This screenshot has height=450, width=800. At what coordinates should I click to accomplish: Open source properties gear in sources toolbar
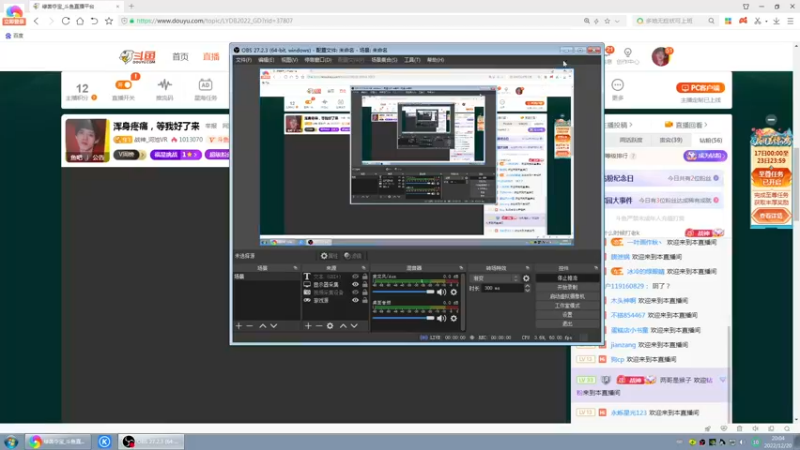[330, 326]
